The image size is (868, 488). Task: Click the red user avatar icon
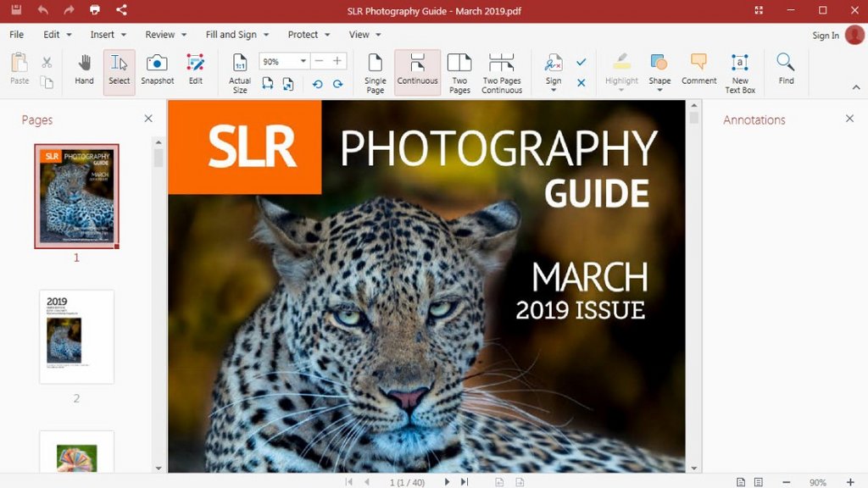coord(854,35)
